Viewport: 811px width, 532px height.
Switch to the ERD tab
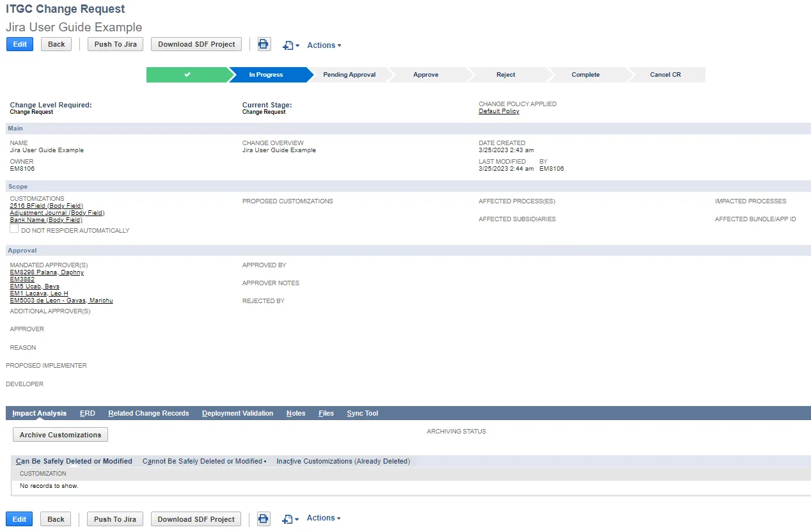coord(88,413)
